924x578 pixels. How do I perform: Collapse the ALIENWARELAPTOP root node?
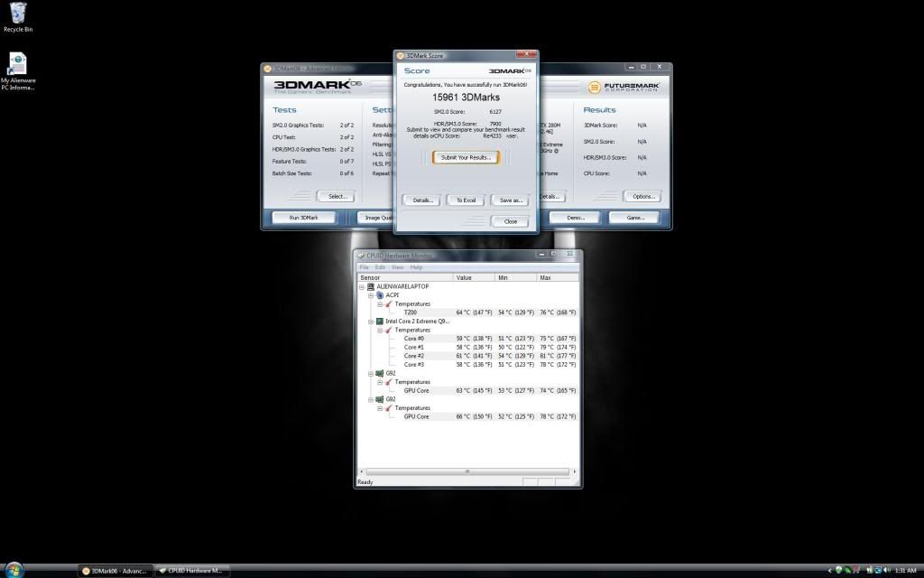point(362,286)
